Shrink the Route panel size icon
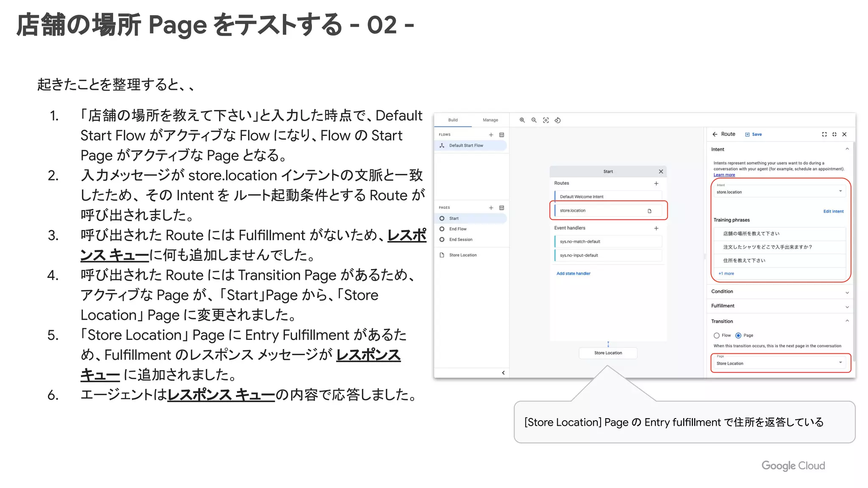Image resolution: width=868 pixels, height=488 pixels. (x=834, y=134)
